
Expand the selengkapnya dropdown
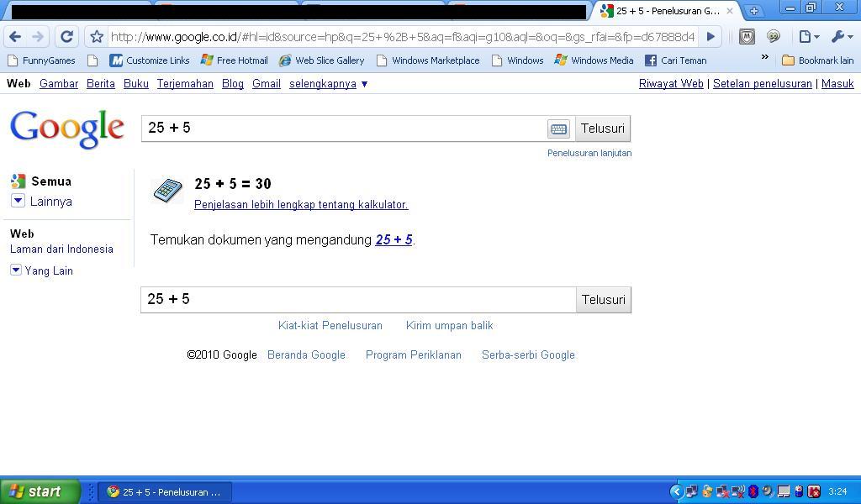point(329,84)
